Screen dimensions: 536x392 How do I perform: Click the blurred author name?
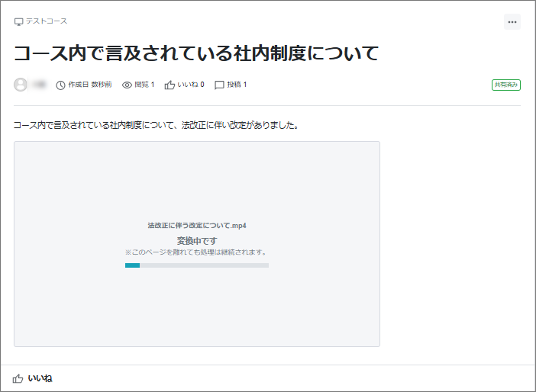(39, 84)
